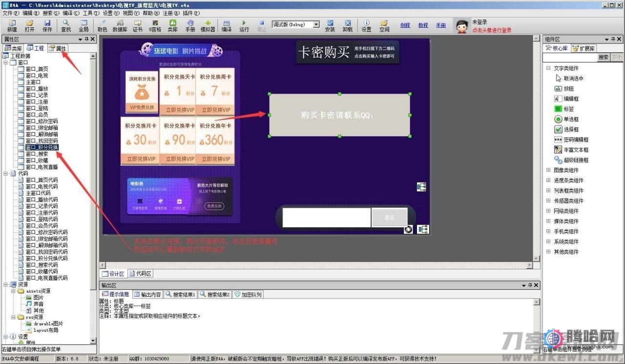
Task: Collapse the 资源 tree node
Action: [x=5, y=284]
